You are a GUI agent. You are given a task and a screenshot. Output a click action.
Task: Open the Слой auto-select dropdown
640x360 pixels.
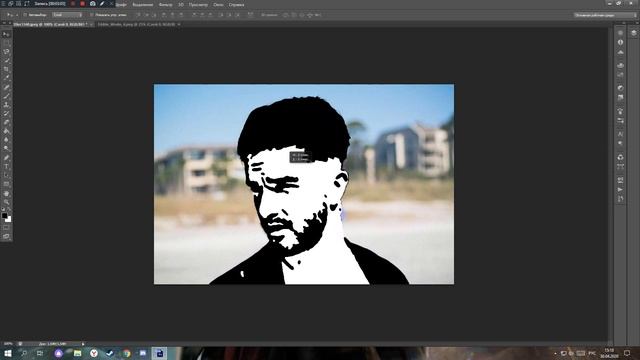[67, 15]
